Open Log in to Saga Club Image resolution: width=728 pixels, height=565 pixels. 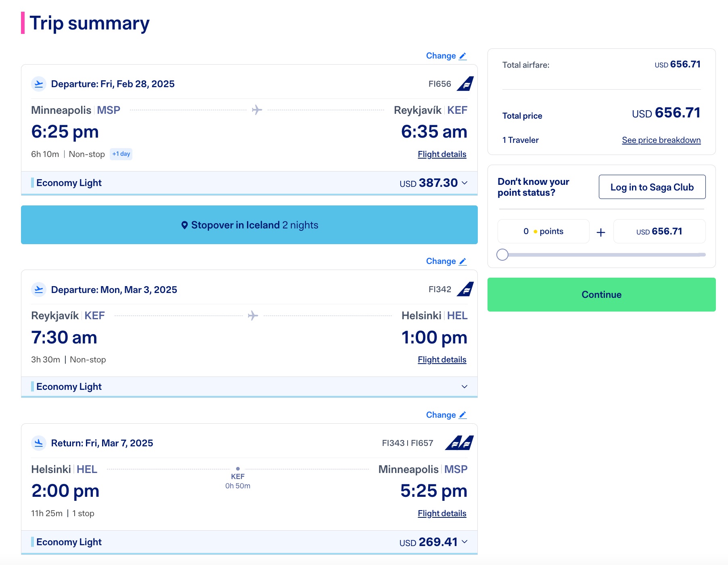pos(652,187)
